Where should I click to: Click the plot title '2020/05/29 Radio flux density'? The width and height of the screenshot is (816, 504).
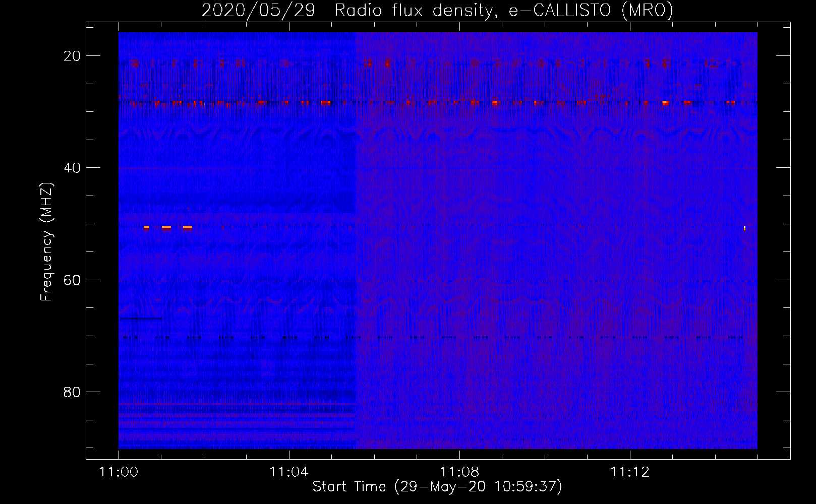point(438,10)
